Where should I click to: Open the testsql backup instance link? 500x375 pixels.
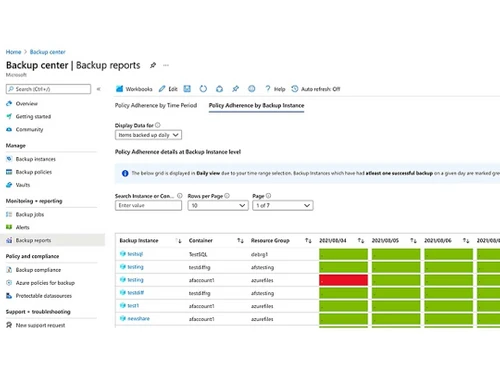point(135,254)
